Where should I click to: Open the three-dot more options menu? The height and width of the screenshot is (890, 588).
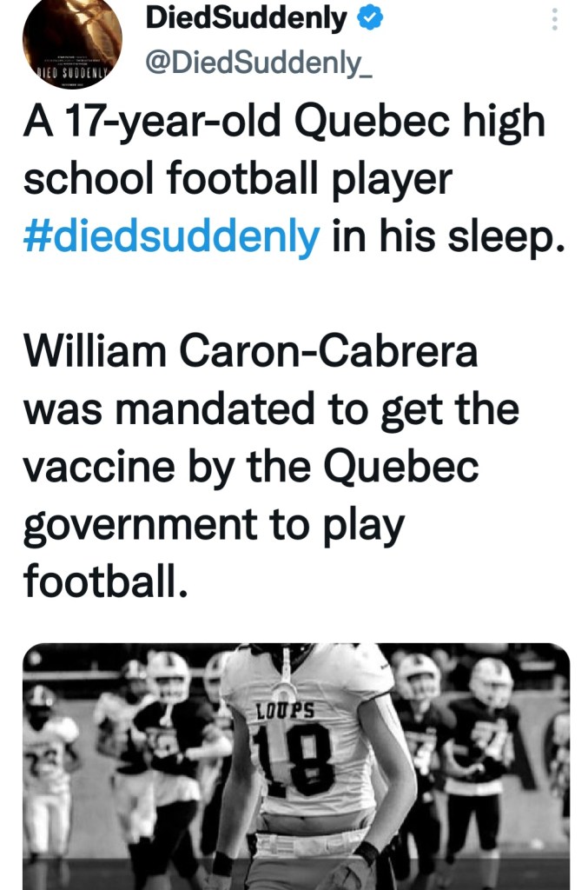(556, 18)
